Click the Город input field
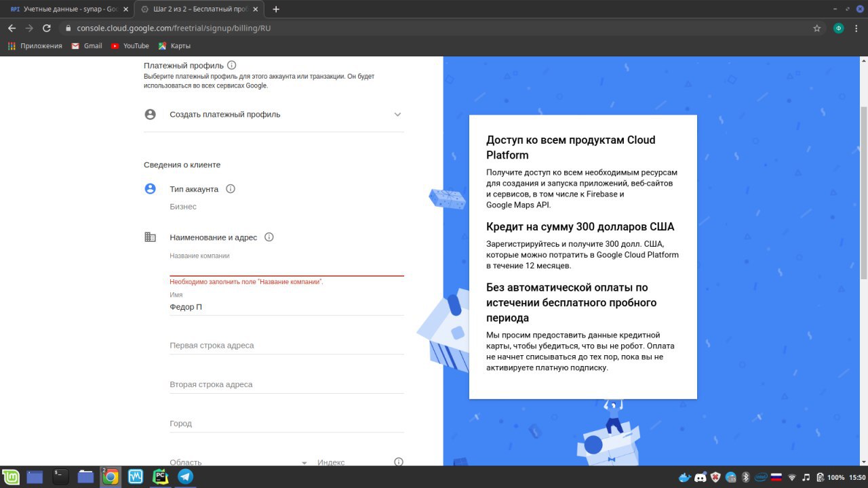The width and height of the screenshot is (868, 488). (287, 424)
